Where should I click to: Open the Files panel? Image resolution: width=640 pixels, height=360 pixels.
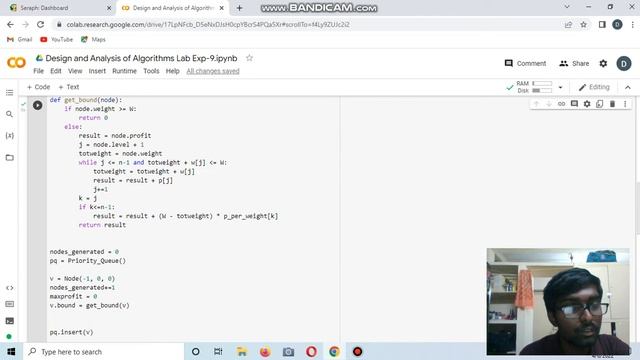tap(9, 158)
